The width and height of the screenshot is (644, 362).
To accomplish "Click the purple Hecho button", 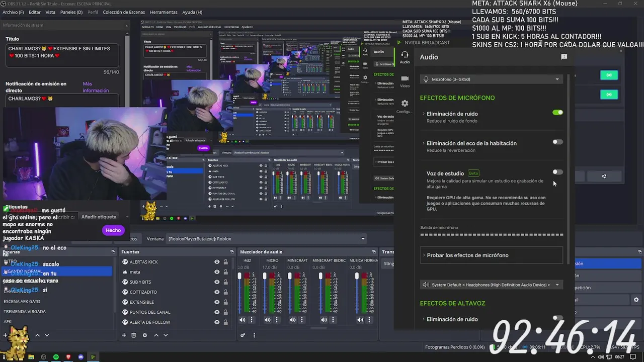I will click(x=113, y=230).
